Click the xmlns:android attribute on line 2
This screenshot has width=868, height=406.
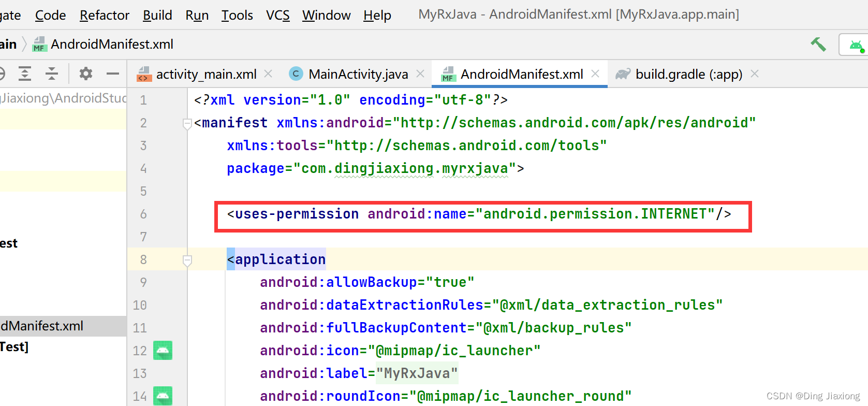point(516,123)
